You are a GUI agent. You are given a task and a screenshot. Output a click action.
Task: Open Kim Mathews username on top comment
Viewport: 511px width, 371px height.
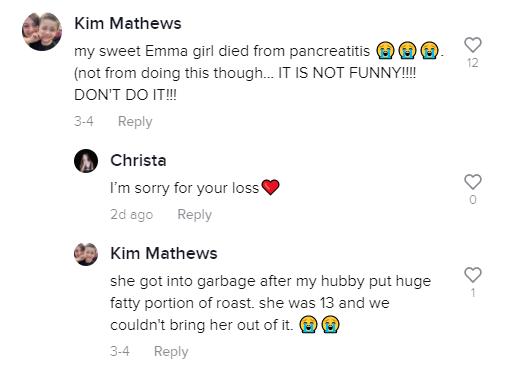pyautogui.click(x=128, y=23)
